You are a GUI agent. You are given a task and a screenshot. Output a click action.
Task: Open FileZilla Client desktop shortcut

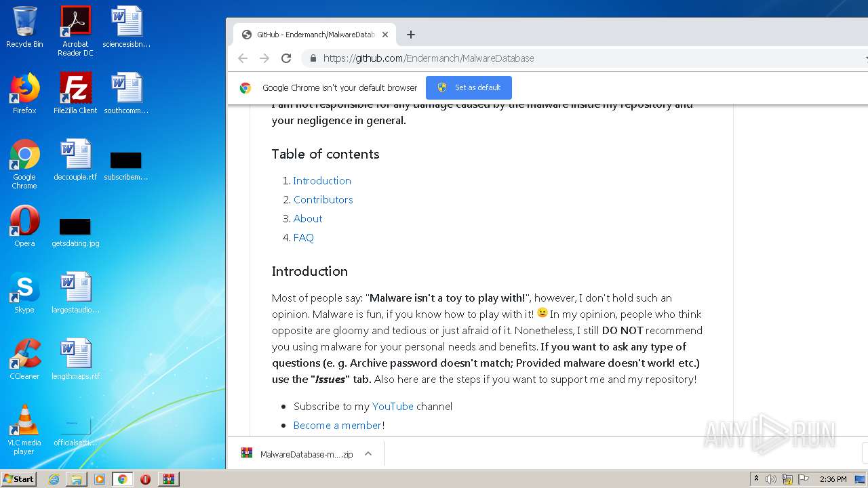click(75, 94)
